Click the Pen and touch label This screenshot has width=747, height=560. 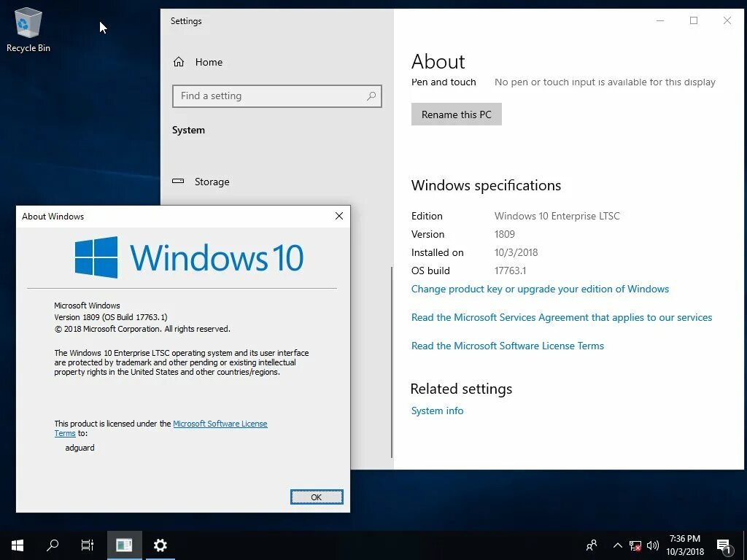444,82
